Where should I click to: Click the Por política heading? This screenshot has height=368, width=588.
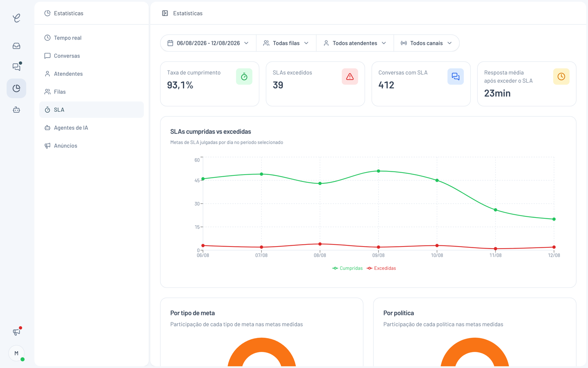pos(399,313)
